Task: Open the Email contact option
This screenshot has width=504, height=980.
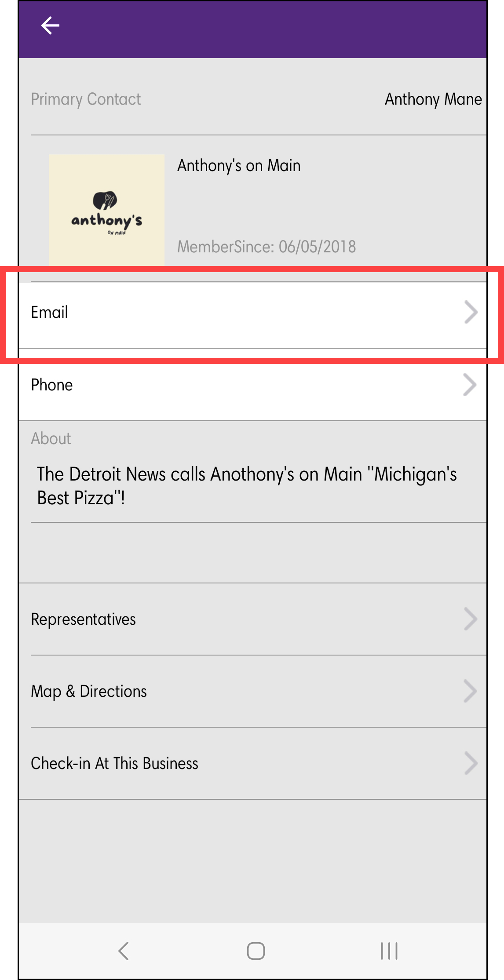Action: 49,313
